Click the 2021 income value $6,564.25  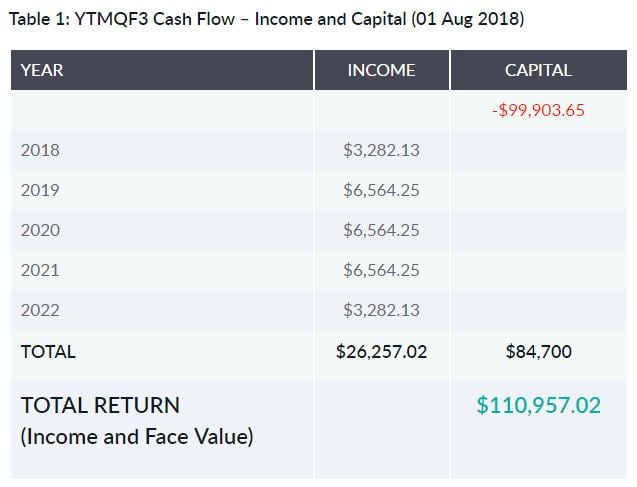point(381,270)
